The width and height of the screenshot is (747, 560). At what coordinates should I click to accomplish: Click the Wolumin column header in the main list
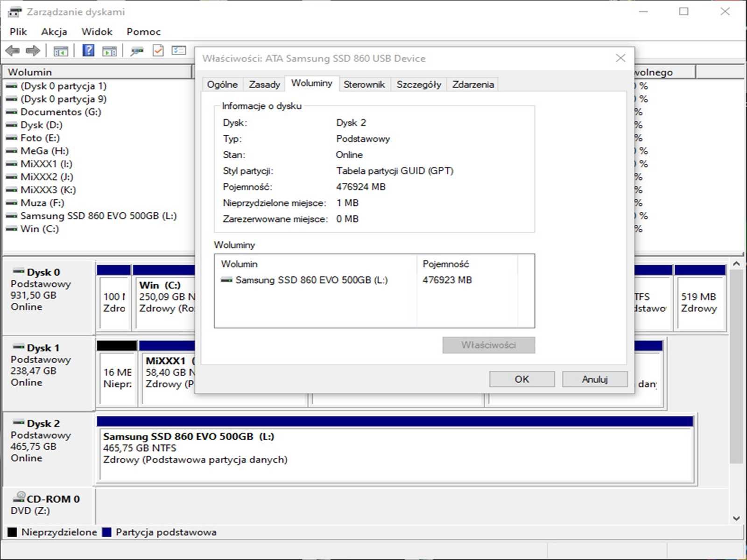pos(98,72)
